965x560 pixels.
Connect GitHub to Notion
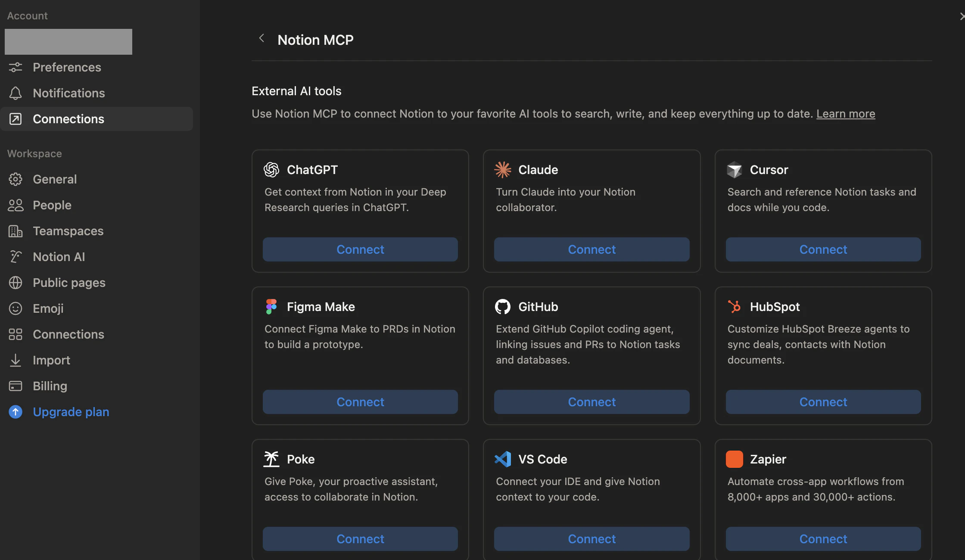pos(592,402)
